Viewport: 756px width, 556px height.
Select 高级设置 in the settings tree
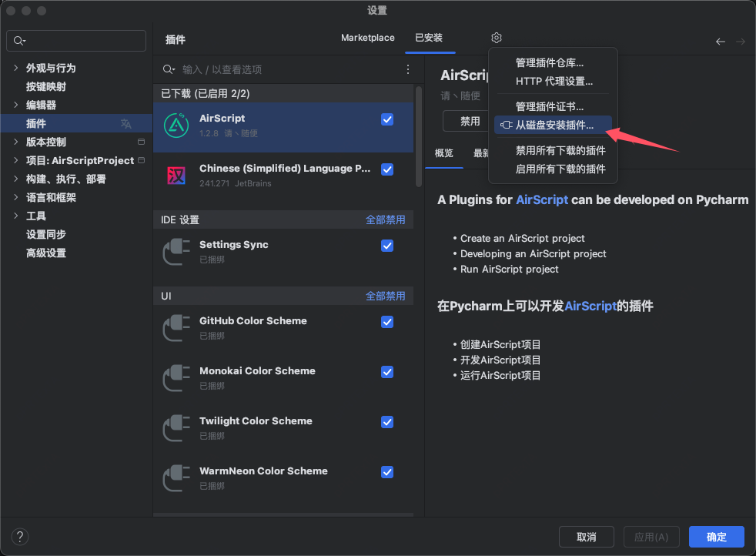45,253
